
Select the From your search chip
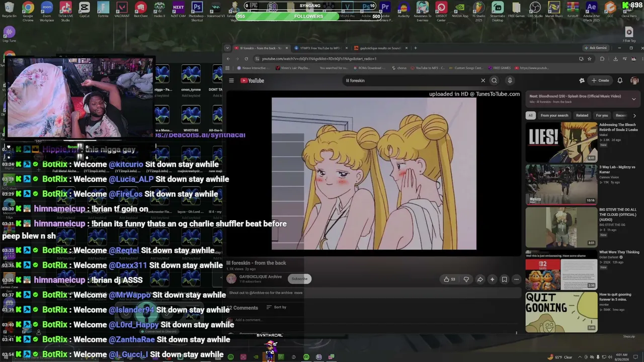click(x=554, y=116)
